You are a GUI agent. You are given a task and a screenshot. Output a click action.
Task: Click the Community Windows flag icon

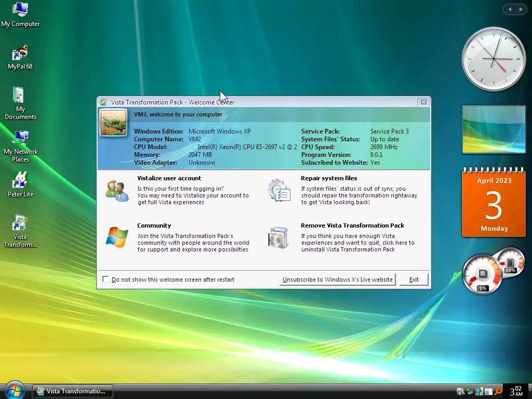tap(117, 237)
